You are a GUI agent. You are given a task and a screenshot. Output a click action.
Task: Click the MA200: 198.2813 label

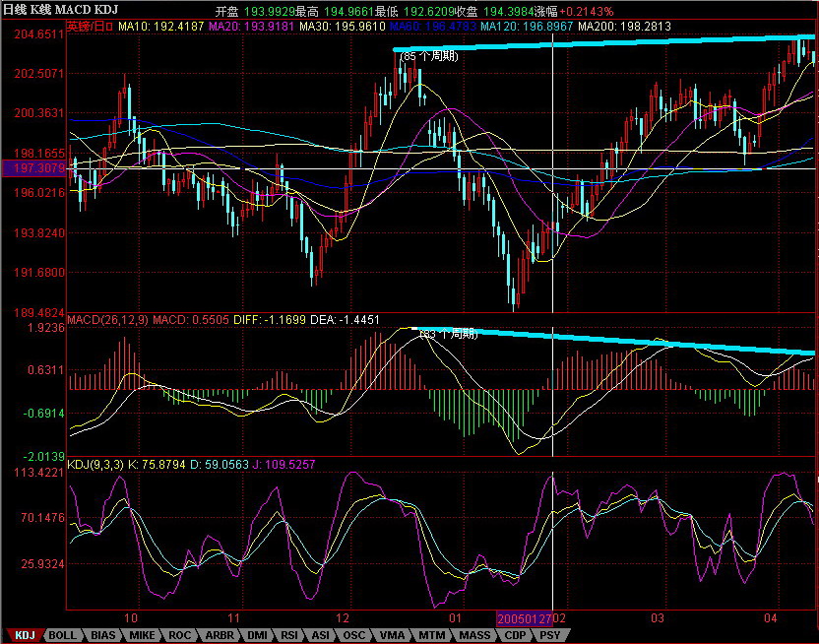click(624, 26)
